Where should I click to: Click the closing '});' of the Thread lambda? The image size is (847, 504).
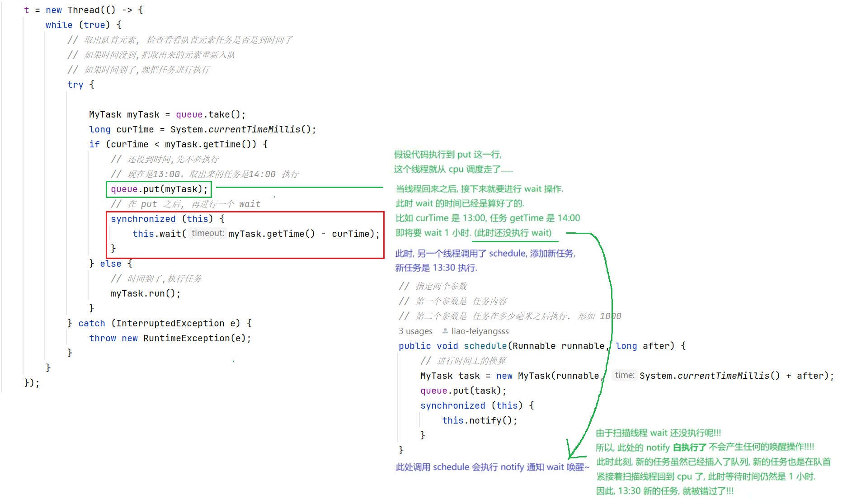32,383
